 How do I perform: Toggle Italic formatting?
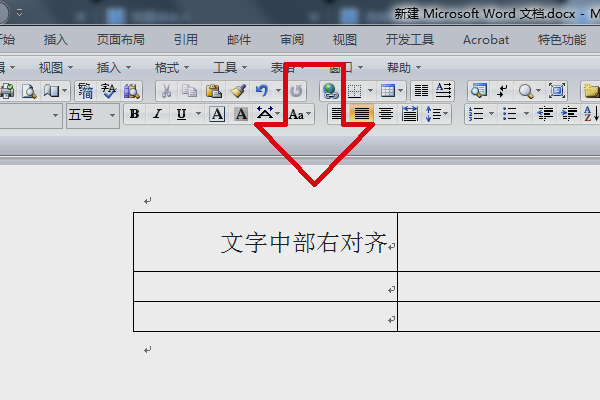157,114
